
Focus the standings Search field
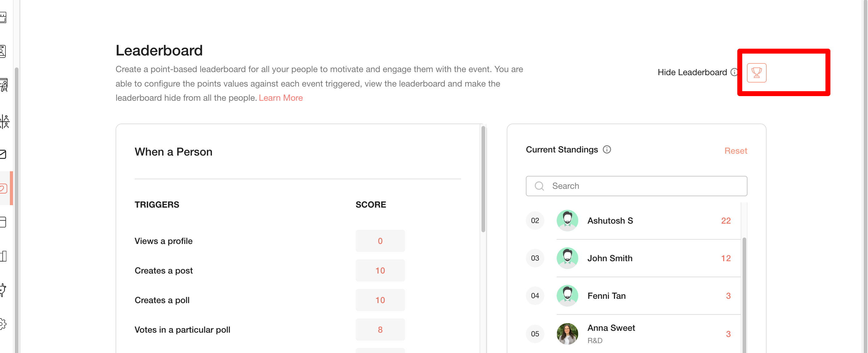(636, 186)
